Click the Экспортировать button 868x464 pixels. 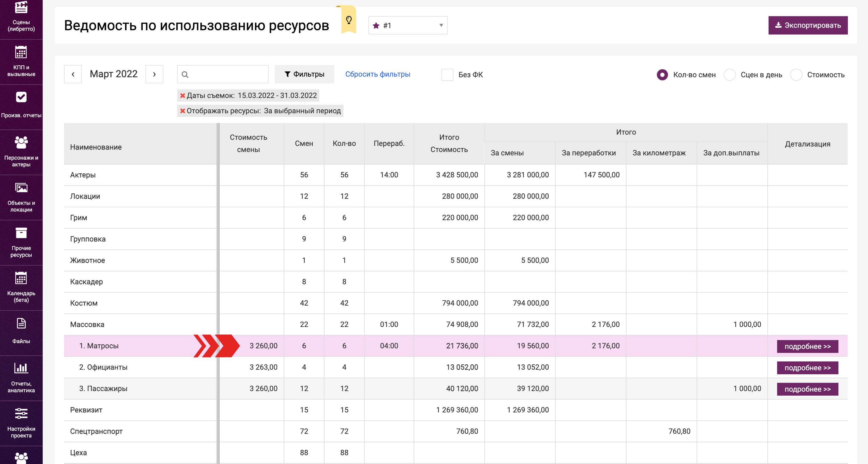point(808,25)
